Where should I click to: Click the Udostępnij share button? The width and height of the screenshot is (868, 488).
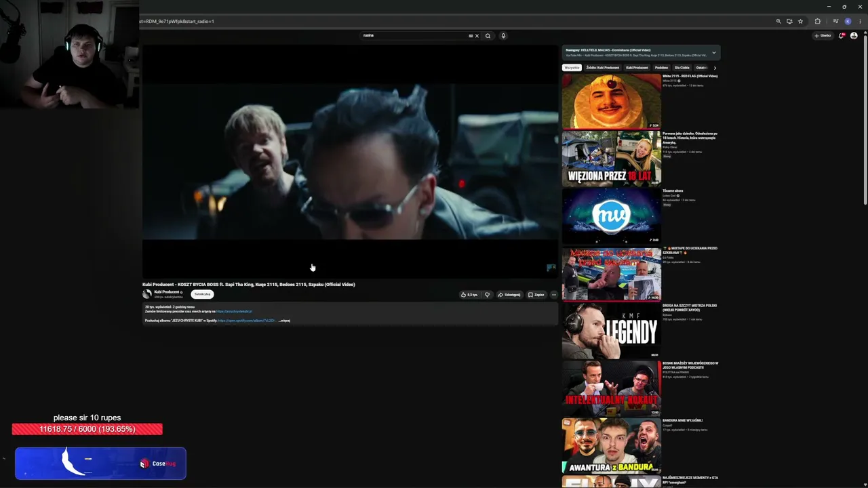[x=509, y=295]
